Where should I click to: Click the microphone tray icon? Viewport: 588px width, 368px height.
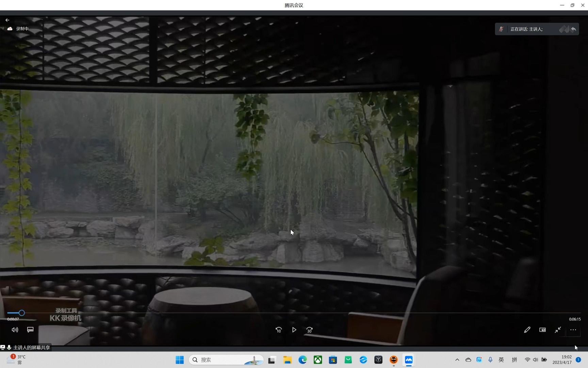(x=490, y=360)
